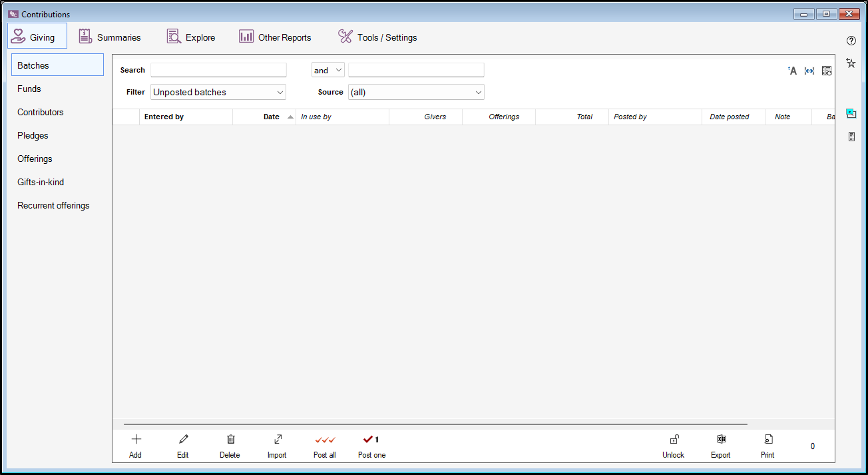Viewport: 868px width, 475px height.
Task: Click the font size A icon
Action: coord(792,71)
